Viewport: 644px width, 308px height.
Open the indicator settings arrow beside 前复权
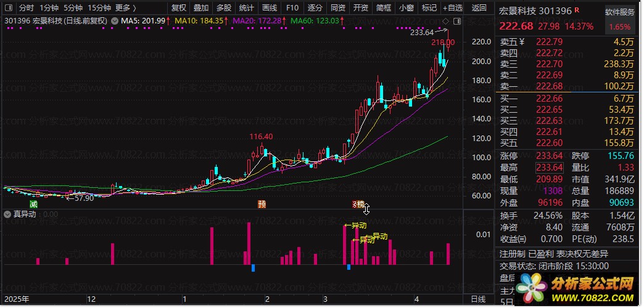[115, 20]
